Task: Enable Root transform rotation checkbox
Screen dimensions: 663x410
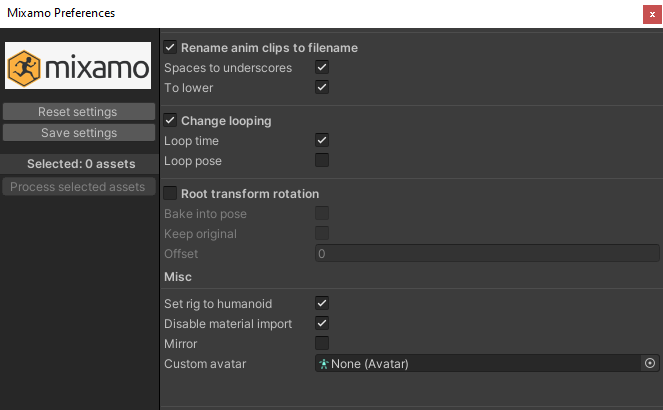Action: click(x=170, y=193)
